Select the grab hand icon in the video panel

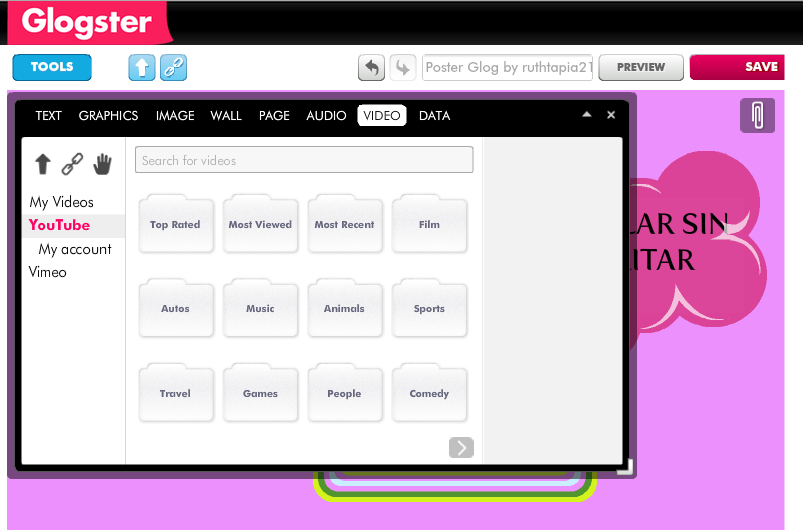tap(102, 164)
